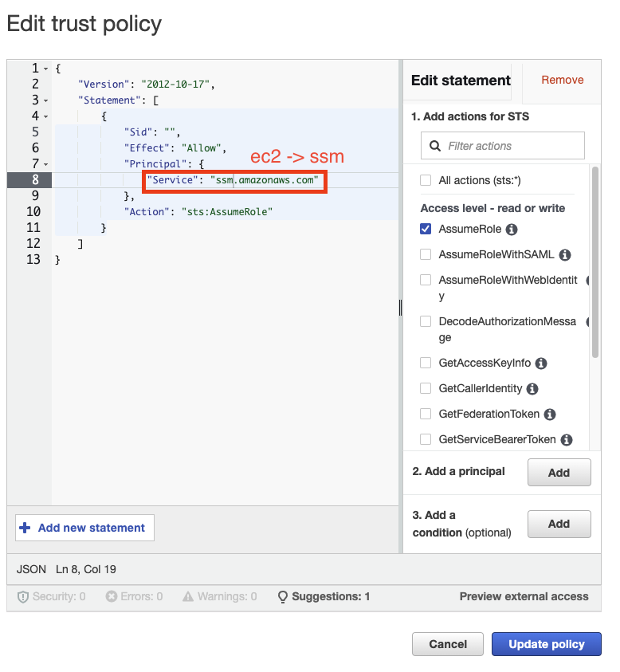Image resolution: width=620 pixels, height=672 pixels.
Task: Open info icon next to GetFederationToken
Action: coord(550,415)
